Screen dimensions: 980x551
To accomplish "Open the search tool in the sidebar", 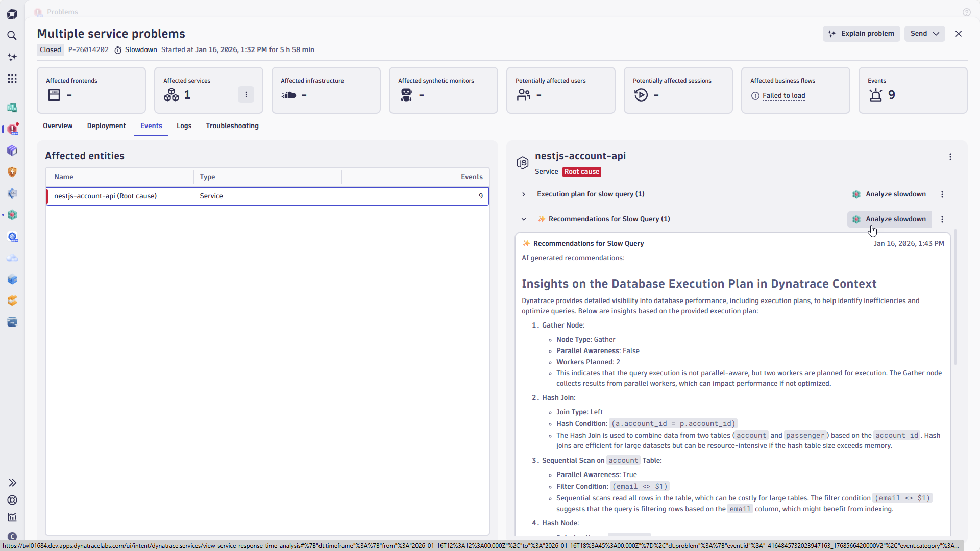I will click(12, 35).
